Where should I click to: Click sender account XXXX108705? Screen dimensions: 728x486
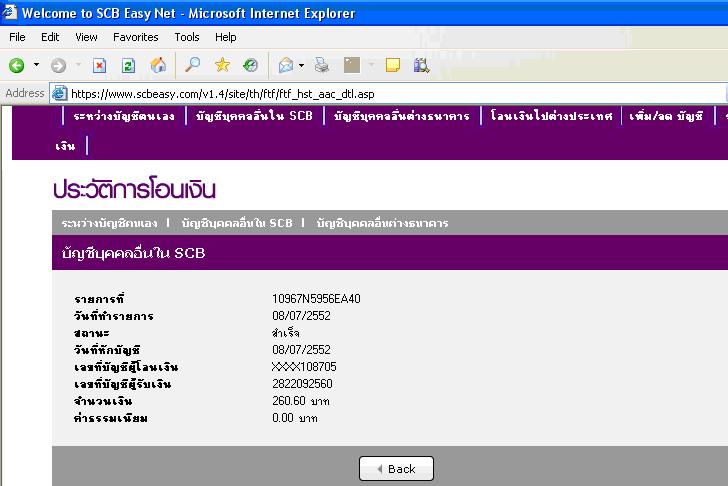[304, 367]
